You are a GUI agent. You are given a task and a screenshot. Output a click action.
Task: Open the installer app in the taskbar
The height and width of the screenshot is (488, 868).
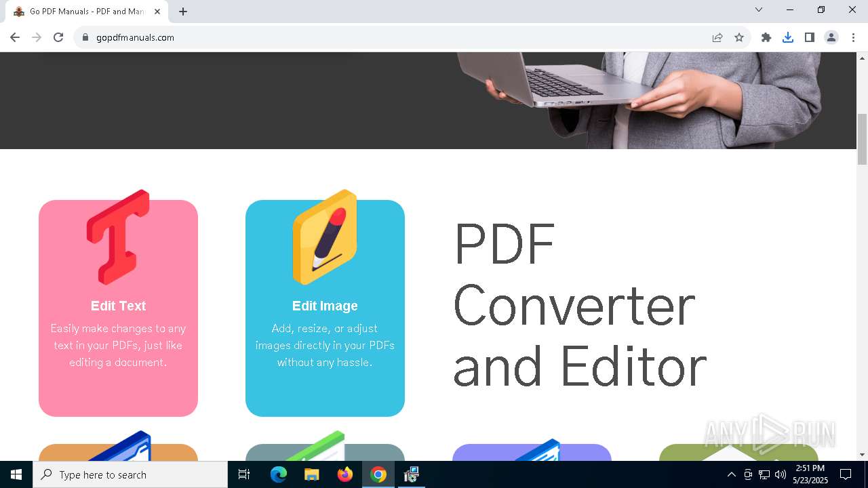click(x=412, y=474)
